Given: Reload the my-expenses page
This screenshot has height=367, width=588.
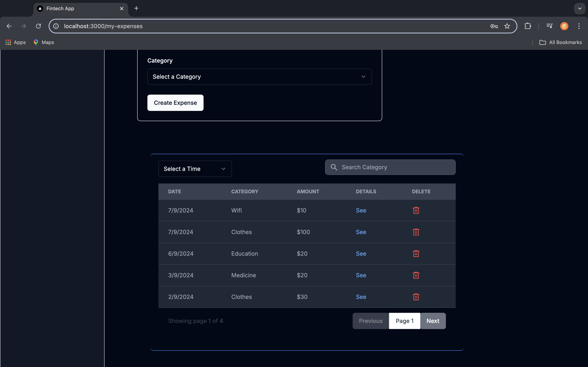Looking at the screenshot, I should tap(38, 26).
